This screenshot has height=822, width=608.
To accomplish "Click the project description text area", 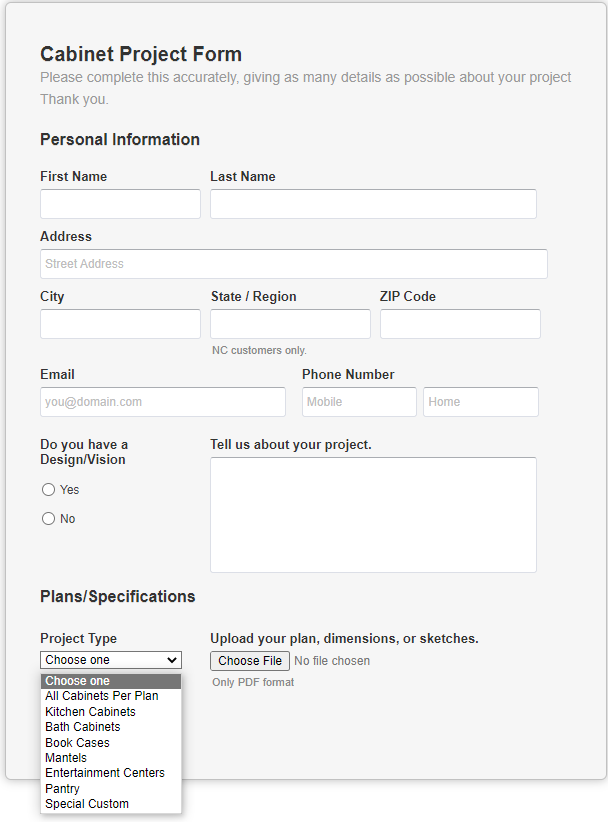I will [x=373, y=515].
